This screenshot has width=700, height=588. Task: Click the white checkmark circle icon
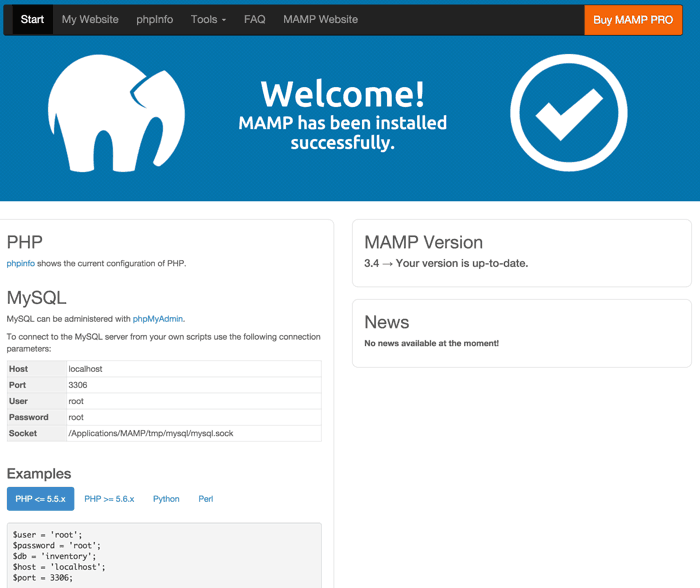click(569, 113)
